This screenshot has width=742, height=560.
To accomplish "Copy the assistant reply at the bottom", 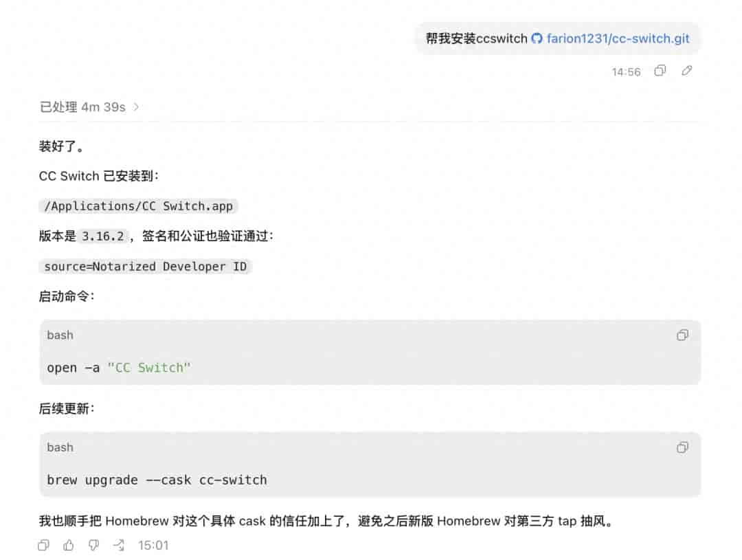I will pos(43,546).
